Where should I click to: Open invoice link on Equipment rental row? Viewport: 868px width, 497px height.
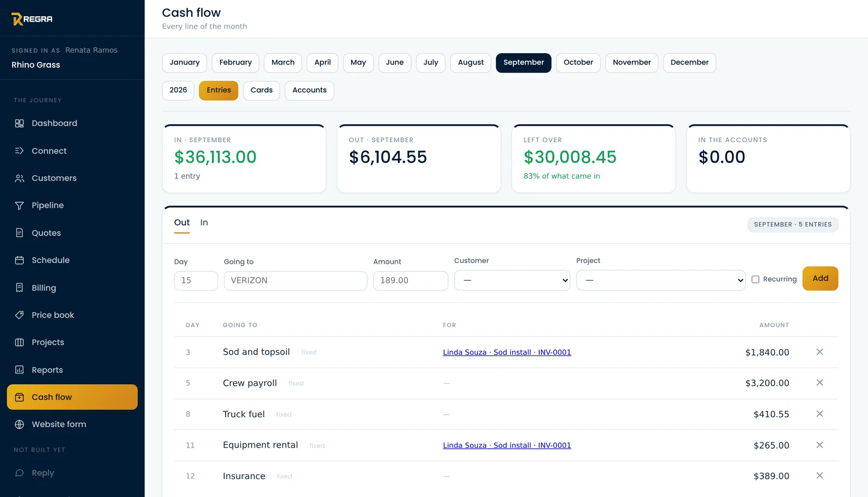507,446
